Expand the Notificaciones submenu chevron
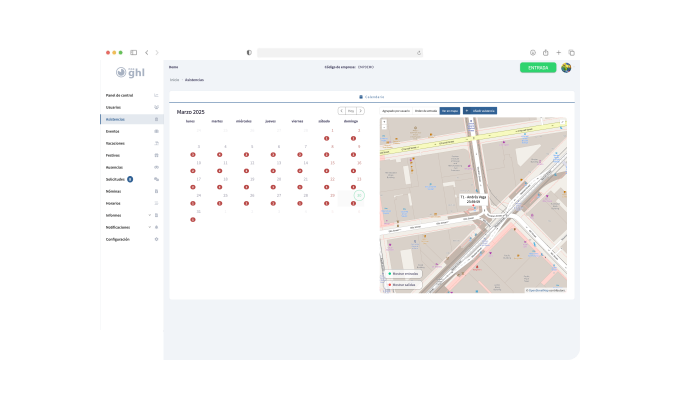 [x=149, y=227]
